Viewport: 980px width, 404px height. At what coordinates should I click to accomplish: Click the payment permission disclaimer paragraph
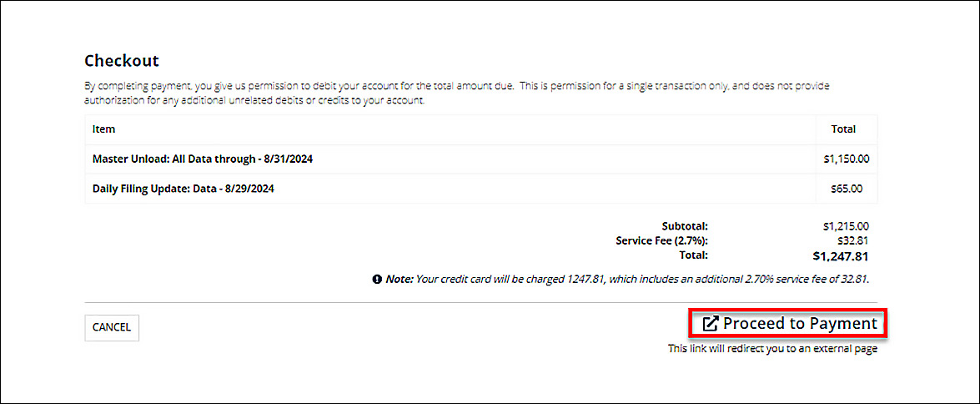(457, 93)
